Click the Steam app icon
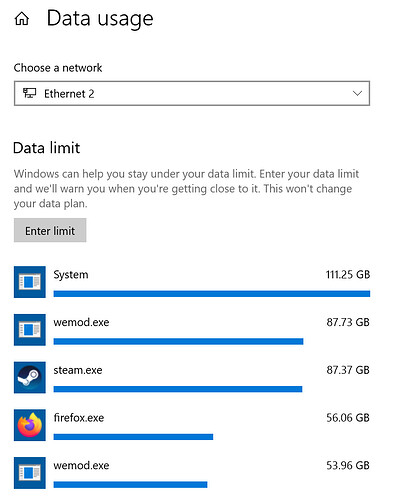 [x=30, y=377]
